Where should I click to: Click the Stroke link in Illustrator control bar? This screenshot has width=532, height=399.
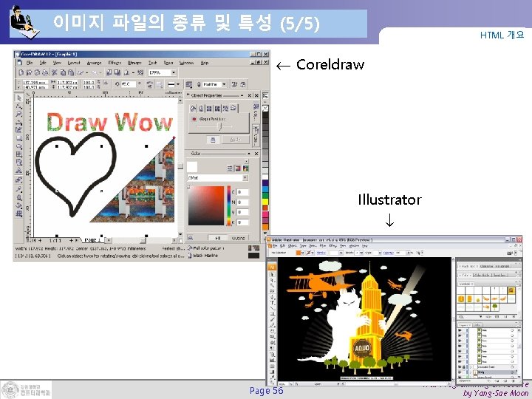tap(321, 253)
